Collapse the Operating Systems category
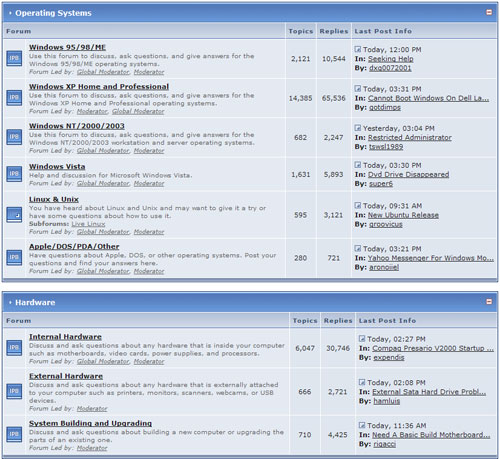Viewport: 500px width, 459px height. (489, 12)
